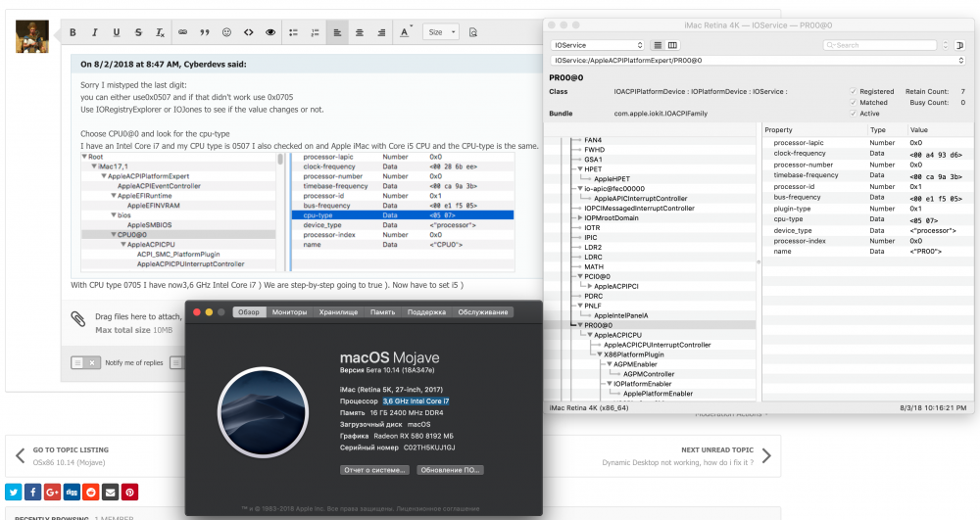This screenshot has height=520, width=980.
Task: Share topic on Reddit
Action: (x=91, y=492)
